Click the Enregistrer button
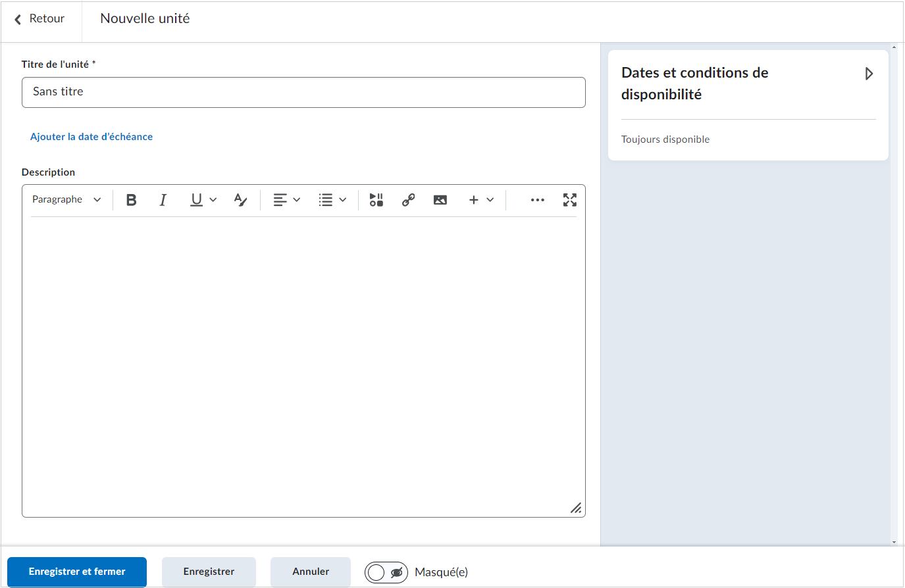Viewport: 905px width, 588px height. 209,572
